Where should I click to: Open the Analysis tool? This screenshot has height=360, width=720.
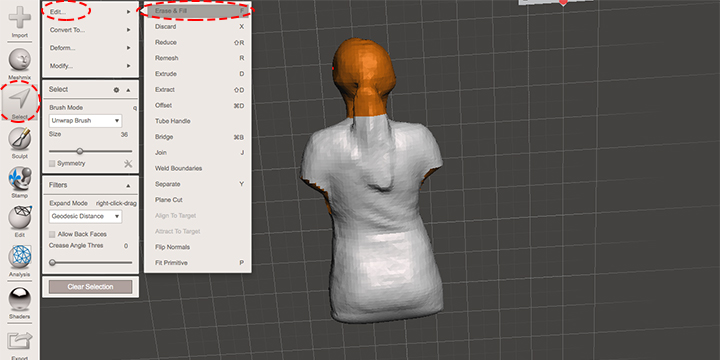point(20,261)
